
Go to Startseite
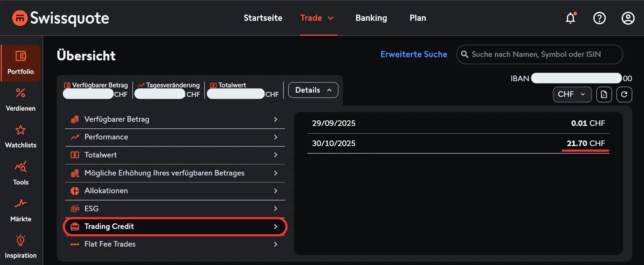(263, 18)
